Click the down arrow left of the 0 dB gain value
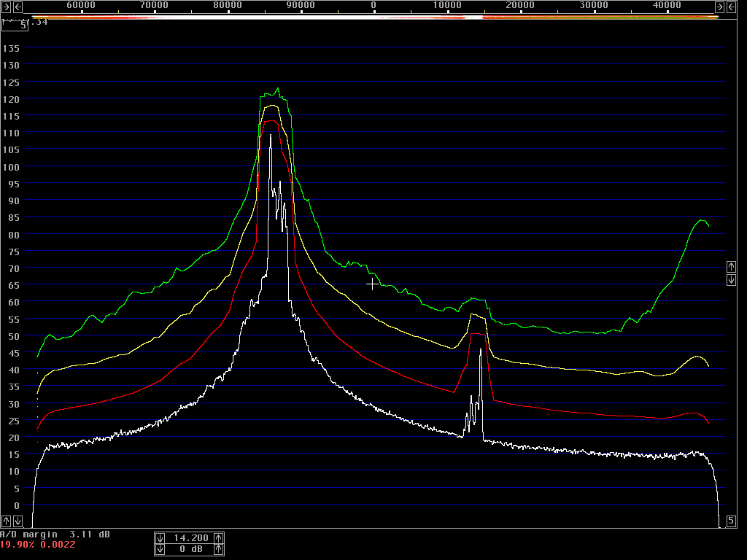Viewport: 747px width, 560px height. (160, 549)
